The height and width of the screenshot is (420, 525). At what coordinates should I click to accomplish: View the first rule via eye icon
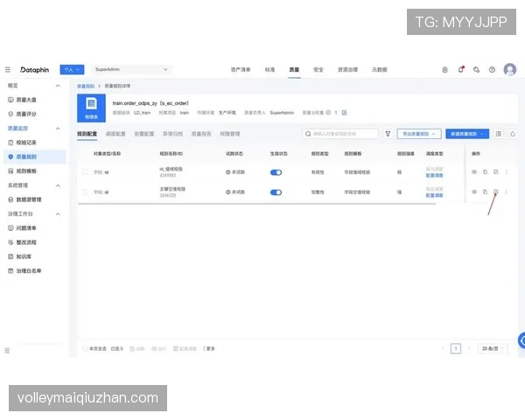pyautogui.click(x=474, y=171)
